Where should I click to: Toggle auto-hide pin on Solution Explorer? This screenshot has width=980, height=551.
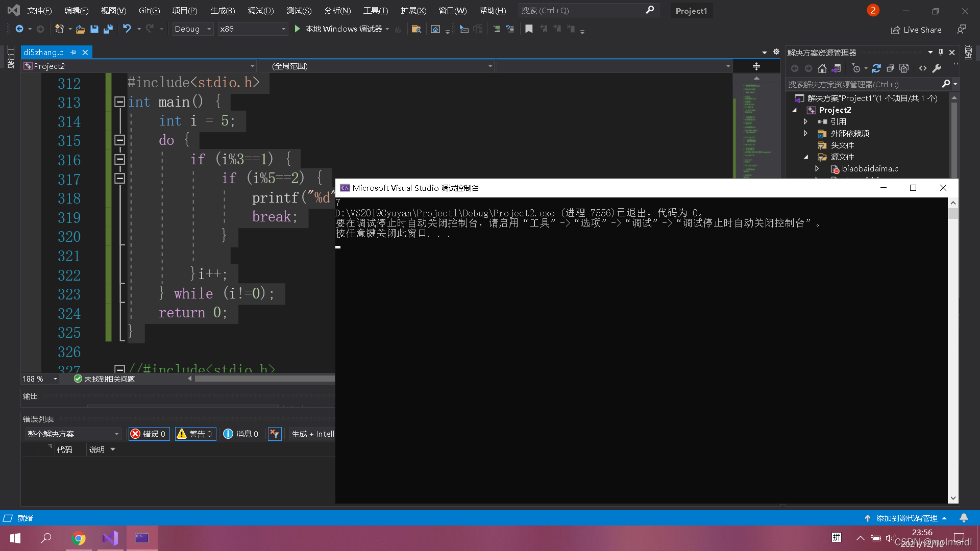(x=941, y=52)
